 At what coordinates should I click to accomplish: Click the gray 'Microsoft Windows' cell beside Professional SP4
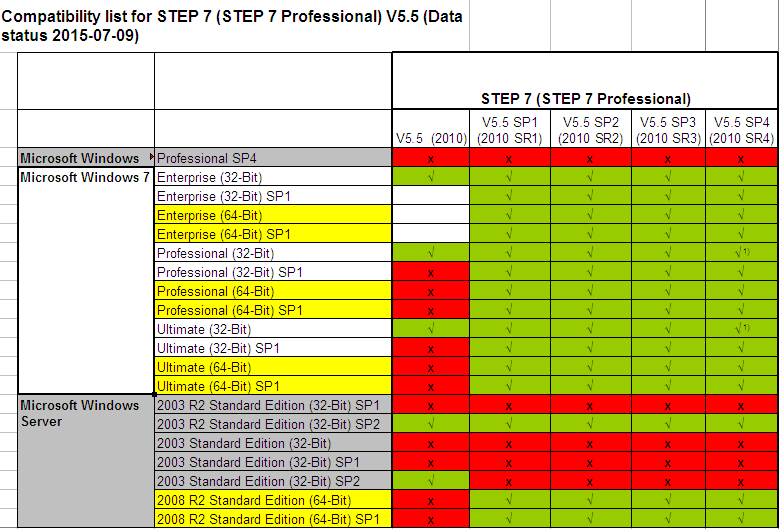tap(86, 158)
